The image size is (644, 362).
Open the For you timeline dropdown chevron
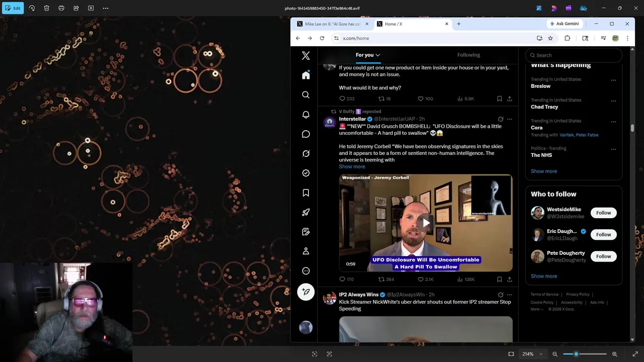tap(378, 55)
